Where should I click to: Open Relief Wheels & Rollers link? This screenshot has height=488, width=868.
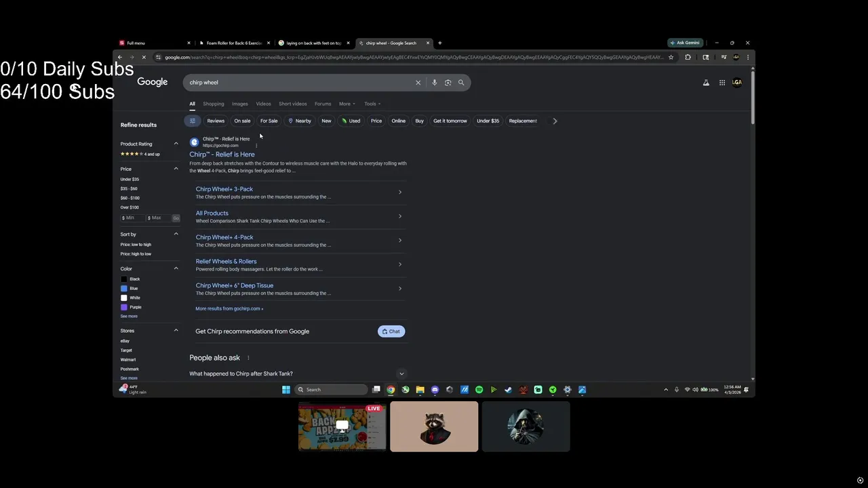pyautogui.click(x=226, y=262)
